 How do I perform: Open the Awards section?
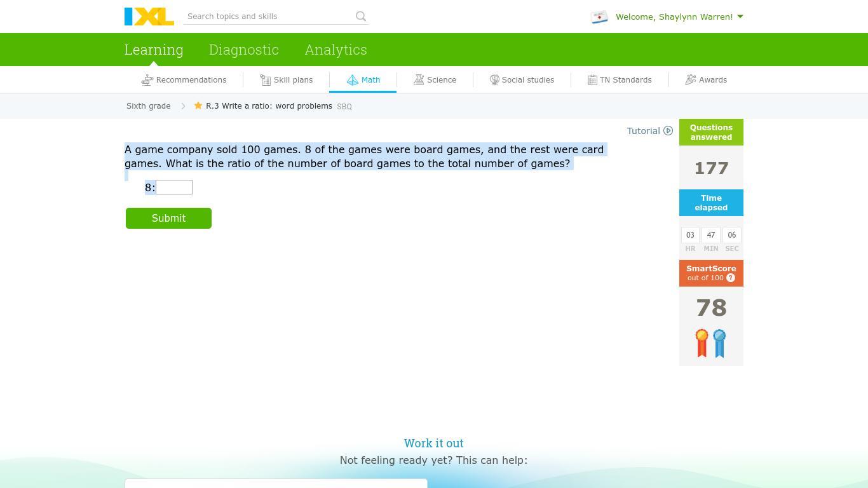[x=706, y=80]
